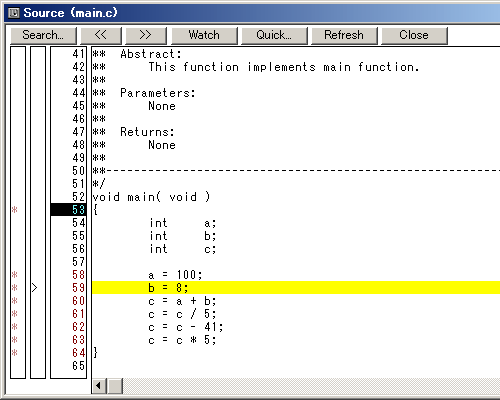Click current PC arrow at line 59
The height and width of the screenshot is (400, 500).
(x=35, y=288)
